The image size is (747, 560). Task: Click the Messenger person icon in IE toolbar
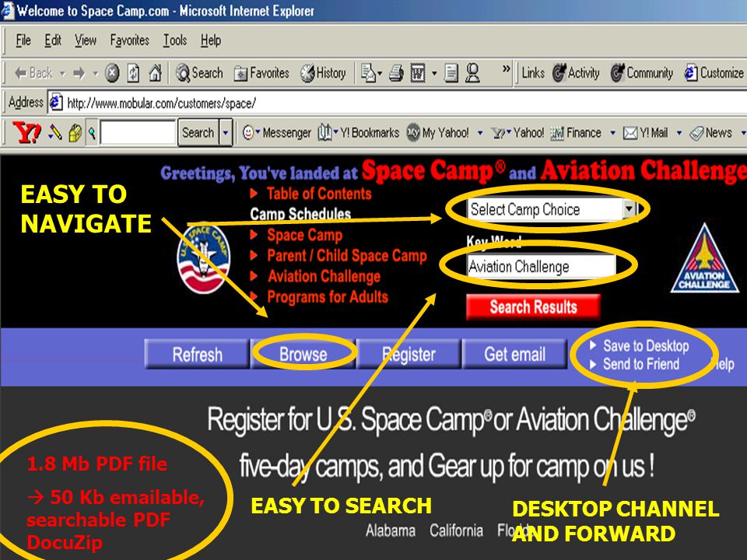click(x=472, y=73)
